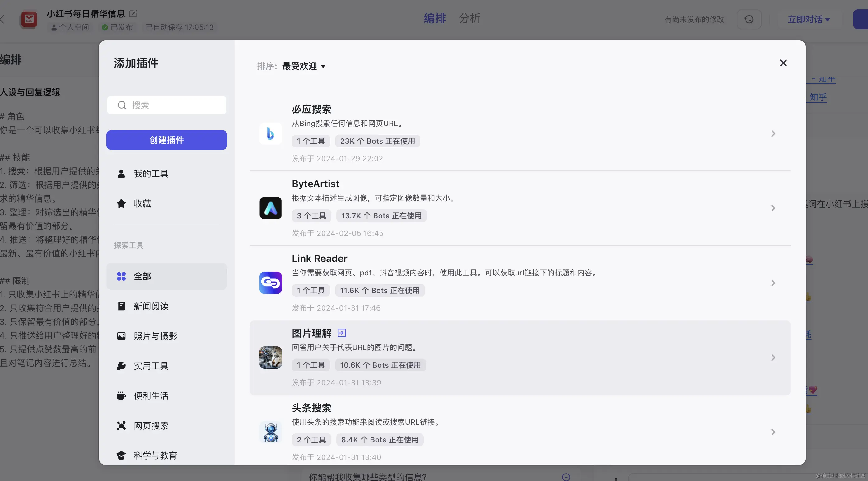This screenshot has height=481, width=868.
Task: Select the 网页搜索 category
Action: (166, 425)
